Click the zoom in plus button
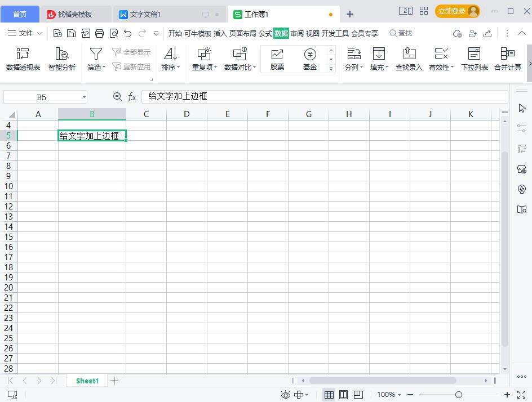The image size is (532, 402). pos(507,395)
